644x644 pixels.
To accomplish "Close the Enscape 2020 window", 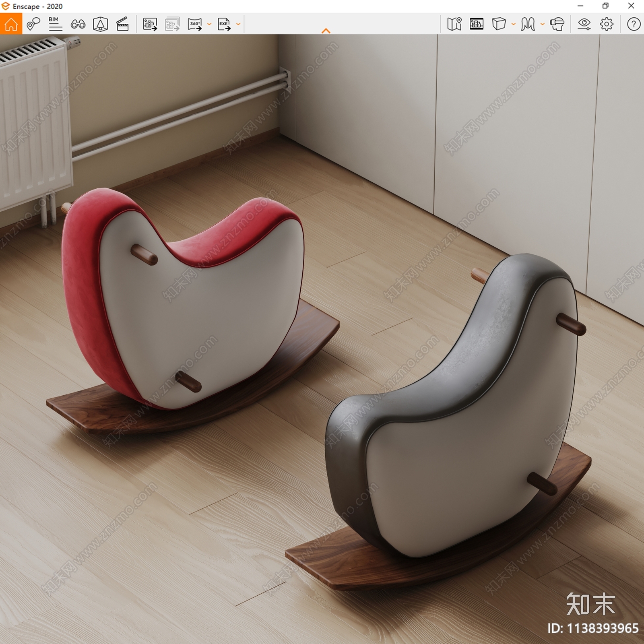I will 631,6.
